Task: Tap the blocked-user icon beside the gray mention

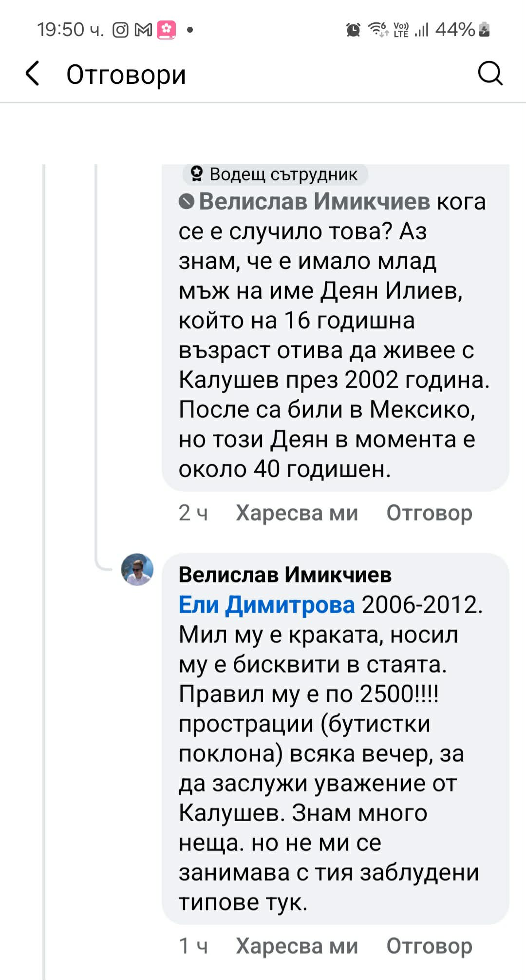Action: pyautogui.click(x=187, y=201)
